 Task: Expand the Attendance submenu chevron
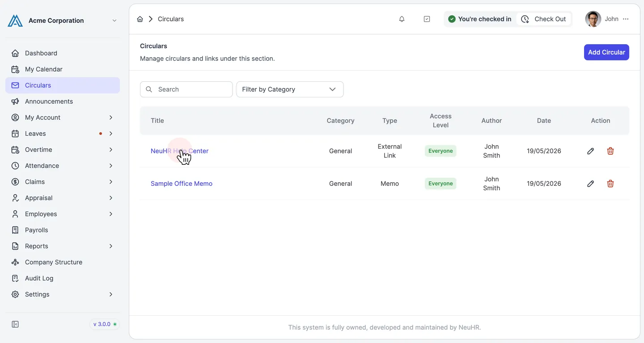[x=111, y=166]
